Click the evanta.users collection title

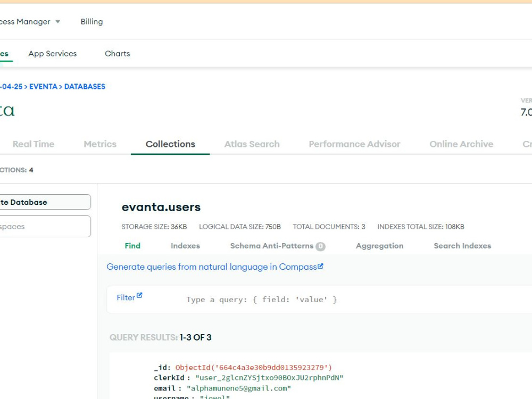coord(161,207)
